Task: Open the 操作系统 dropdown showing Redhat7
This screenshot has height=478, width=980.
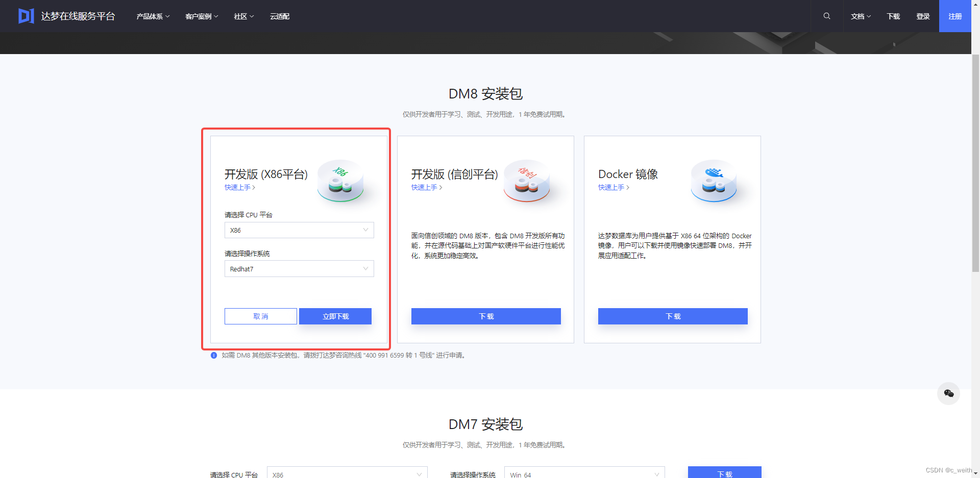Action: coord(299,268)
